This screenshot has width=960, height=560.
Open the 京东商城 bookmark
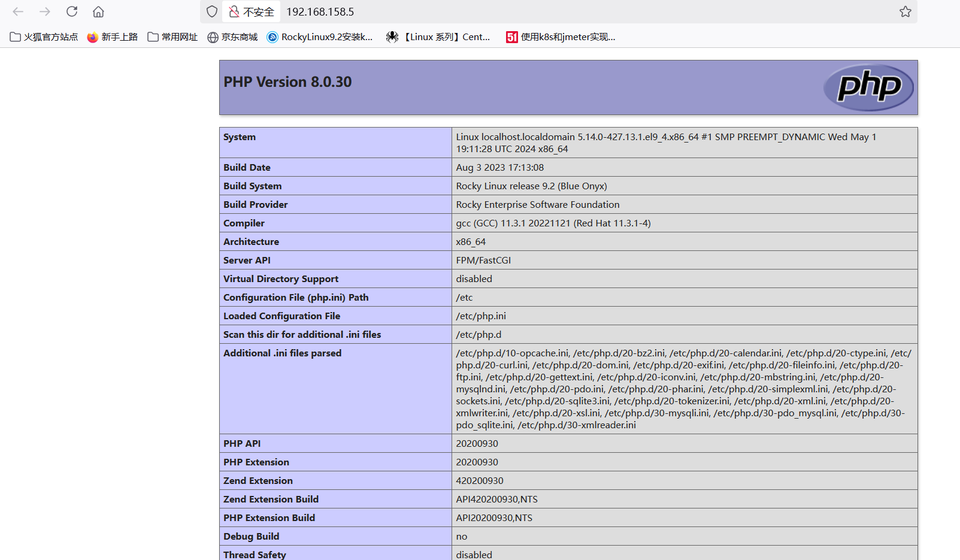(232, 37)
